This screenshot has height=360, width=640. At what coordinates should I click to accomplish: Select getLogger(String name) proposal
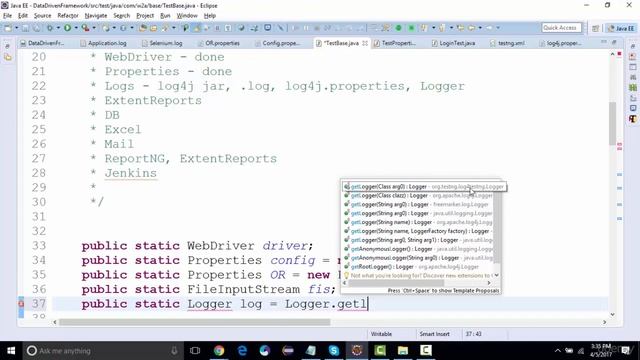(418, 222)
